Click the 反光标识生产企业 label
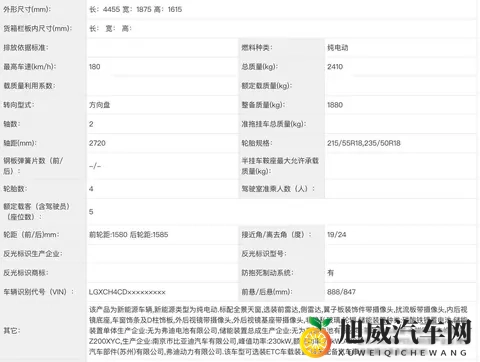 click(x=33, y=254)
